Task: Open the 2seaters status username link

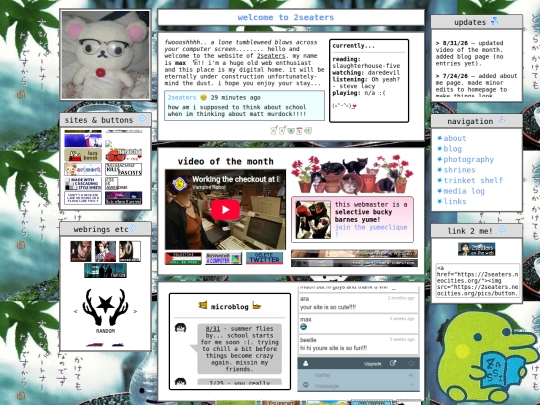Action: [182, 97]
